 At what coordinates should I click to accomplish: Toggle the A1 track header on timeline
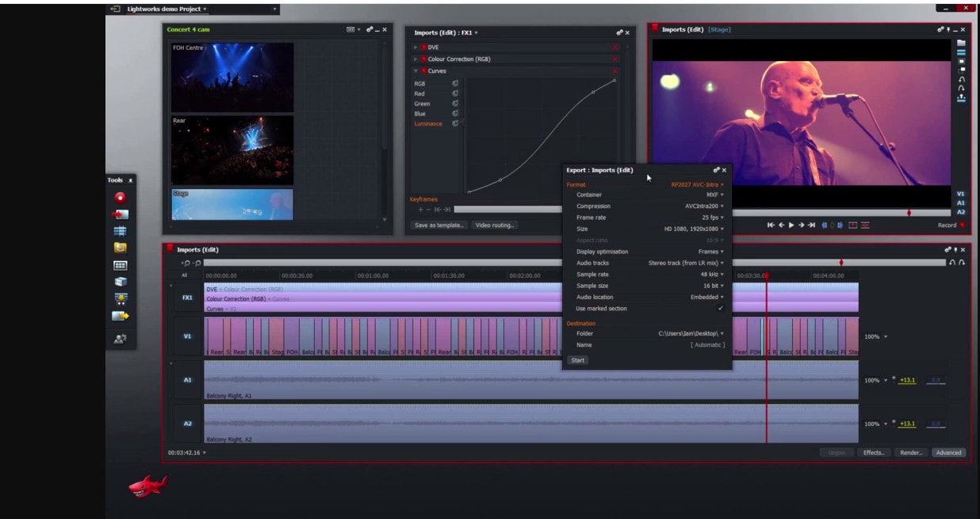[187, 379]
